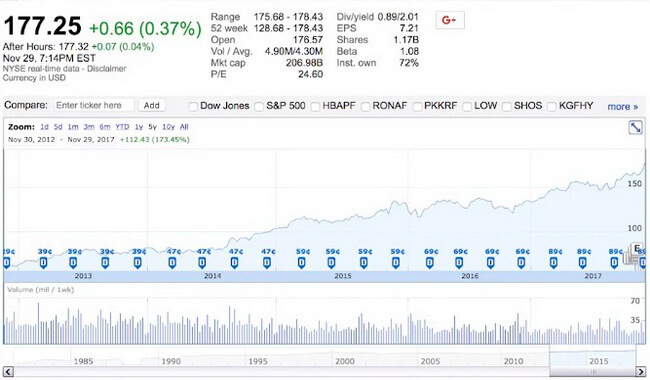Open the more » compare options

coord(623,106)
